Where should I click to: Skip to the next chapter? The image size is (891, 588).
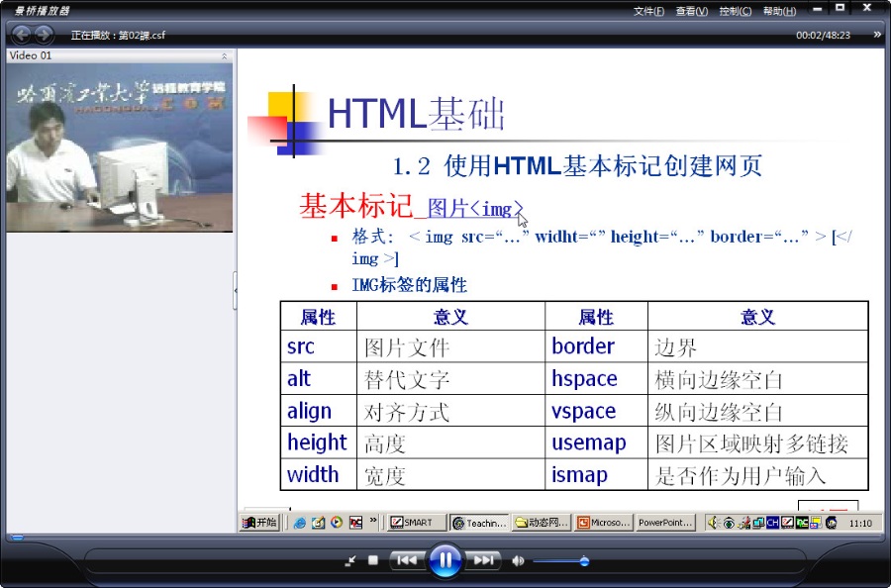[x=483, y=560]
